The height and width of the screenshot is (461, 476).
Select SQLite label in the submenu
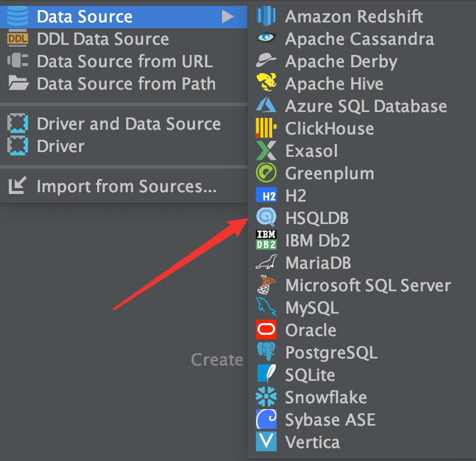(x=310, y=375)
